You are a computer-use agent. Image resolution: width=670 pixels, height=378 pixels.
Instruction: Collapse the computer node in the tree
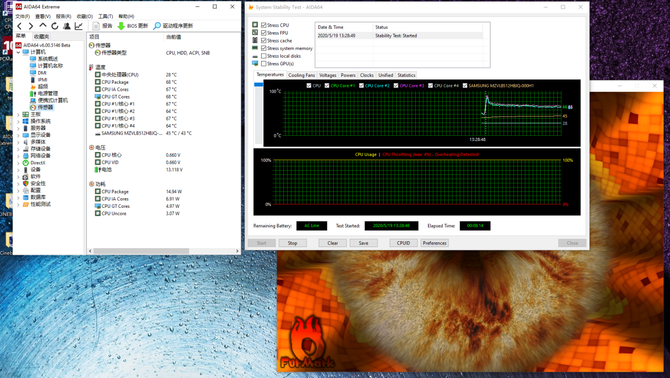(18, 52)
